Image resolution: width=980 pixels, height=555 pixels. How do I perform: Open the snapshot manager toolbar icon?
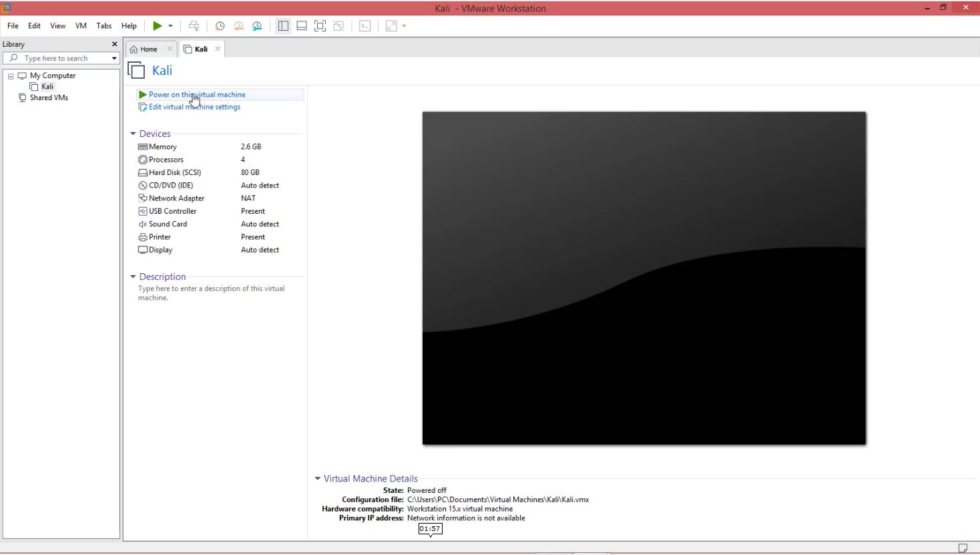click(x=257, y=26)
